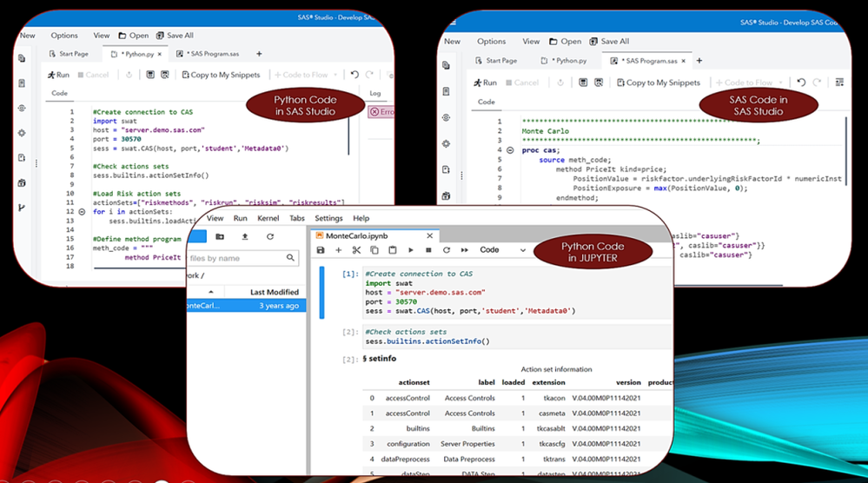The image size is (868, 483).
Task: Restart the Jupyter kernel
Action: point(447,250)
